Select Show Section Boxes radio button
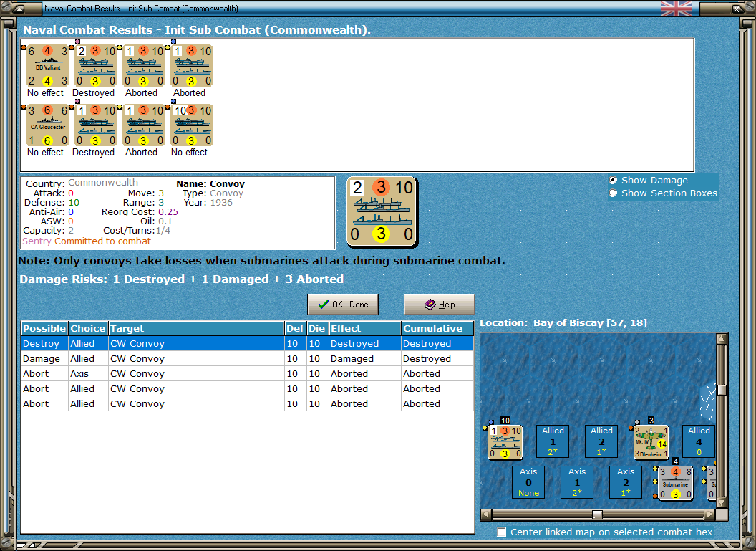 coord(613,193)
